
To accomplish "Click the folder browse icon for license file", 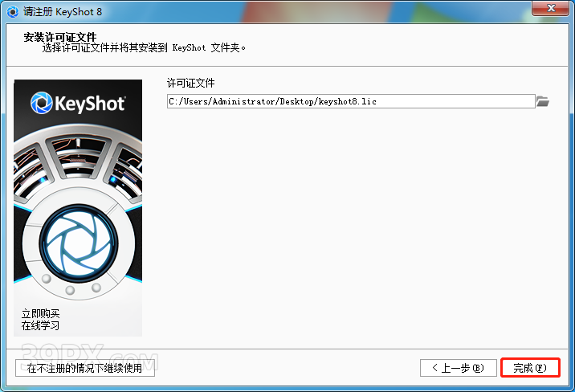I will [542, 102].
